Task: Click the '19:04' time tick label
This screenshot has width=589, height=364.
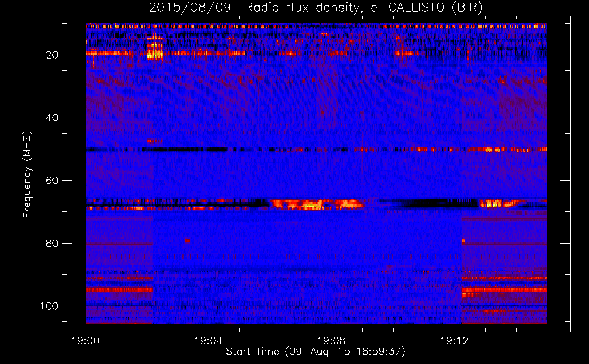Action: (x=209, y=341)
